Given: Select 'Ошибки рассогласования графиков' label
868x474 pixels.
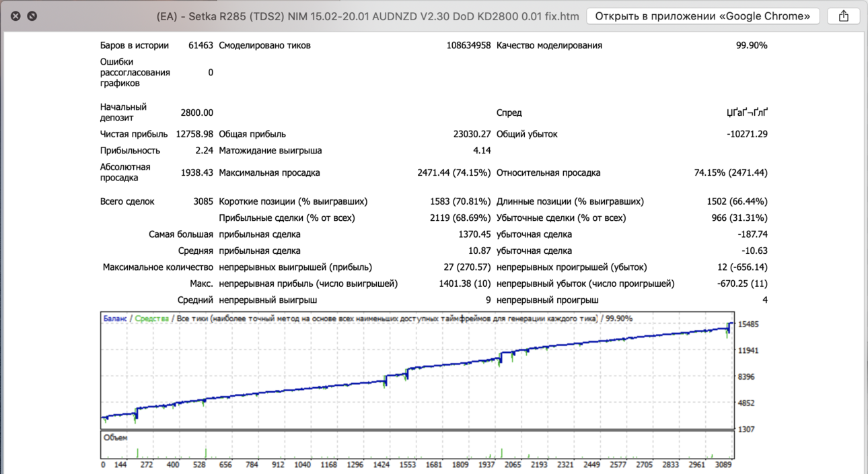Looking at the screenshot, I should click(135, 73).
